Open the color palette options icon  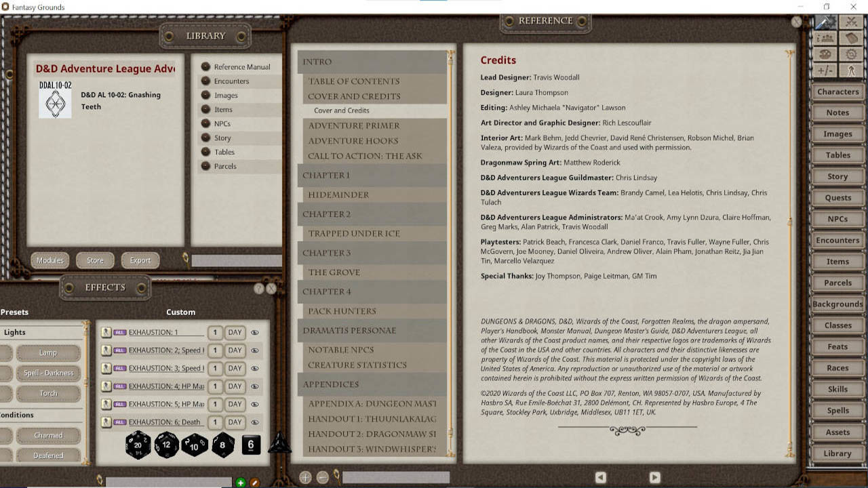tap(825, 54)
